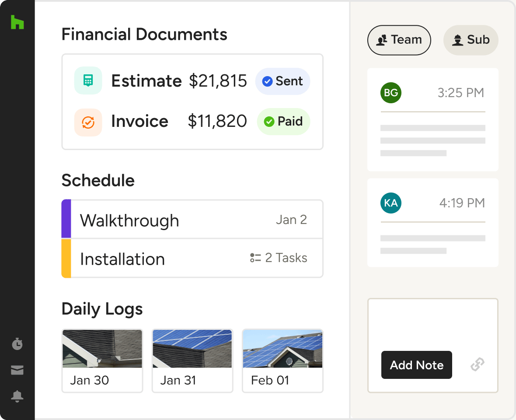Open the time tracker stopwatch icon
Viewport: 516px width, 420px height.
(x=17, y=344)
